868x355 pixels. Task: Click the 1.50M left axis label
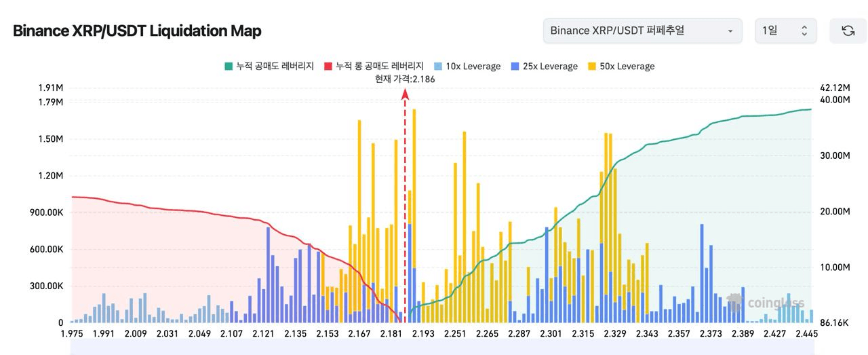(x=51, y=139)
